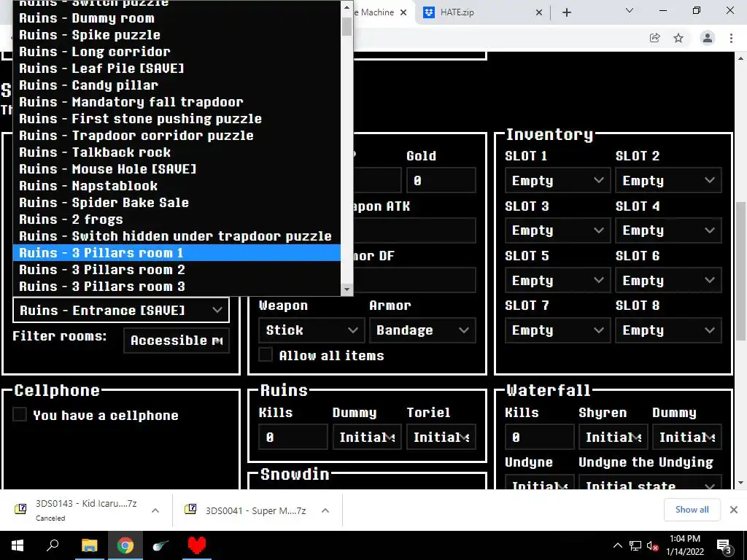747x560 pixels.
Task: Open Chrome three-dot menu
Action: [x=731, y=38]
